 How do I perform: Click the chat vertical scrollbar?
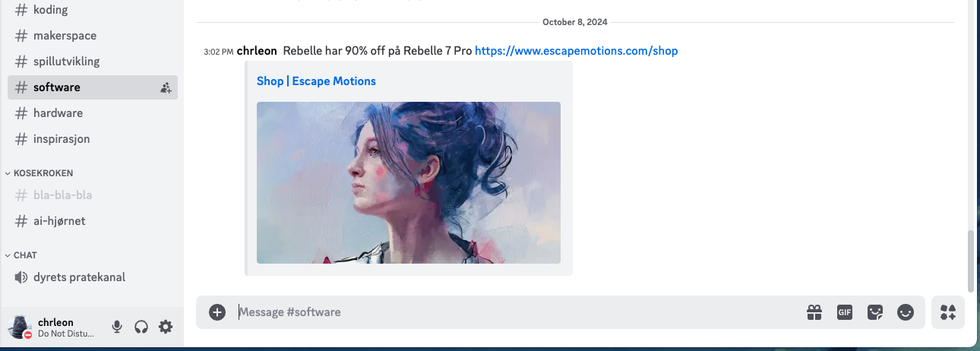pyautogui.click(x=971, y=261)
